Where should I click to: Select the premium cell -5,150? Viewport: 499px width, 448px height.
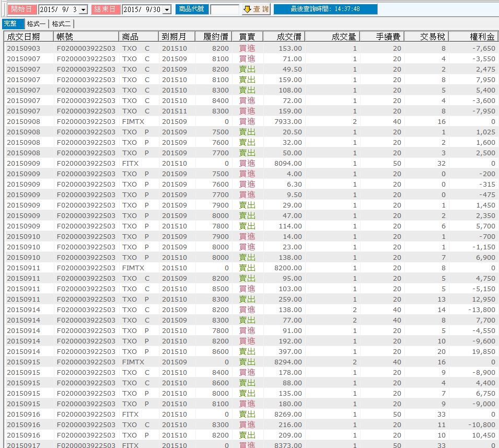pos(484,289)
